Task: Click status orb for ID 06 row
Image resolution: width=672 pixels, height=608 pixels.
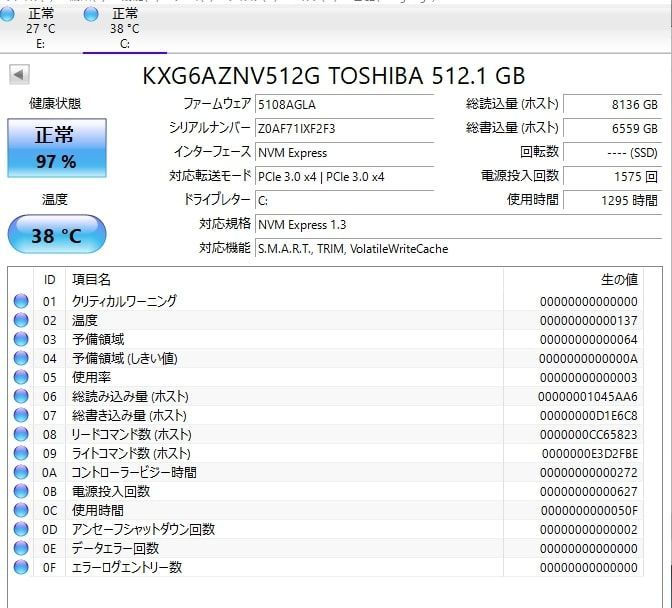Action: pos(21,396)
